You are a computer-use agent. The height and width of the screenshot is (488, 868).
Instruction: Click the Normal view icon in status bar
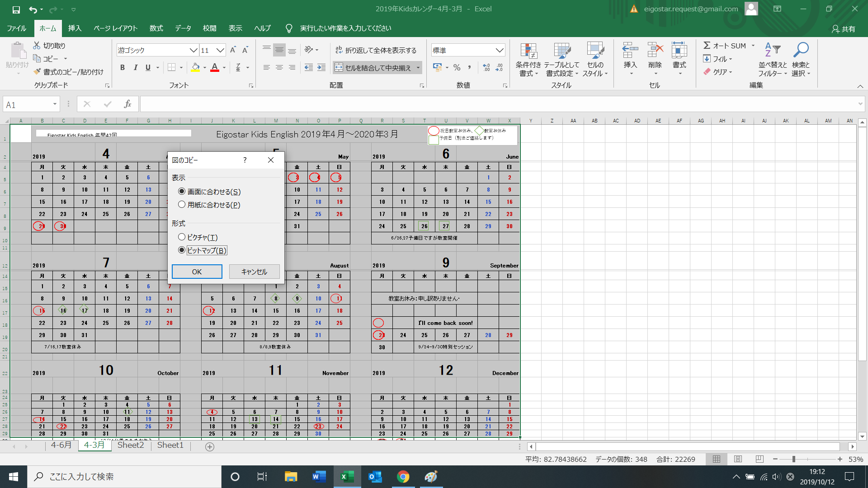click(x=717, y=459)
